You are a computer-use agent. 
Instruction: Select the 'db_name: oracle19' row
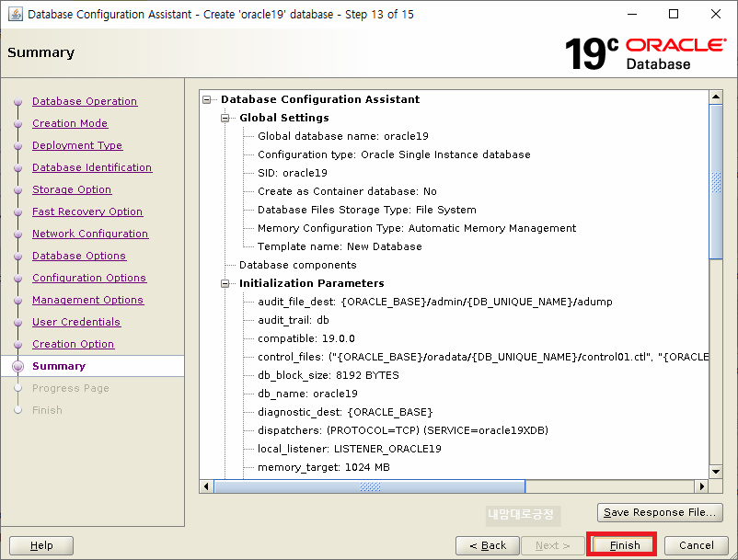[308, 394]
